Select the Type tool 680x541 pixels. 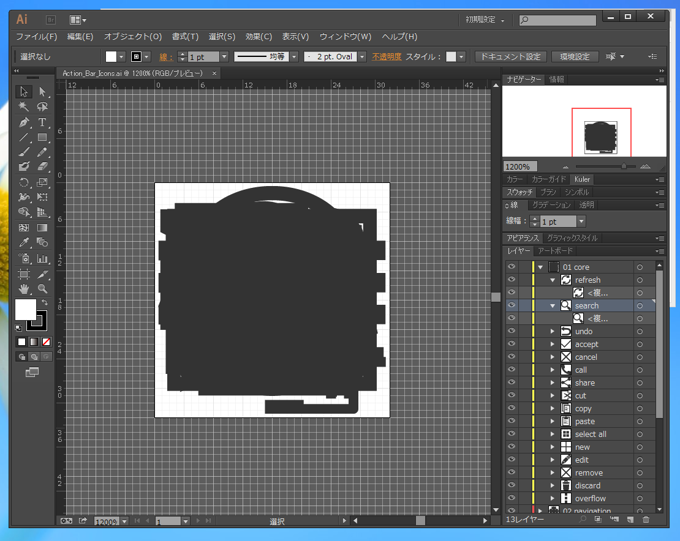(42, 122)
